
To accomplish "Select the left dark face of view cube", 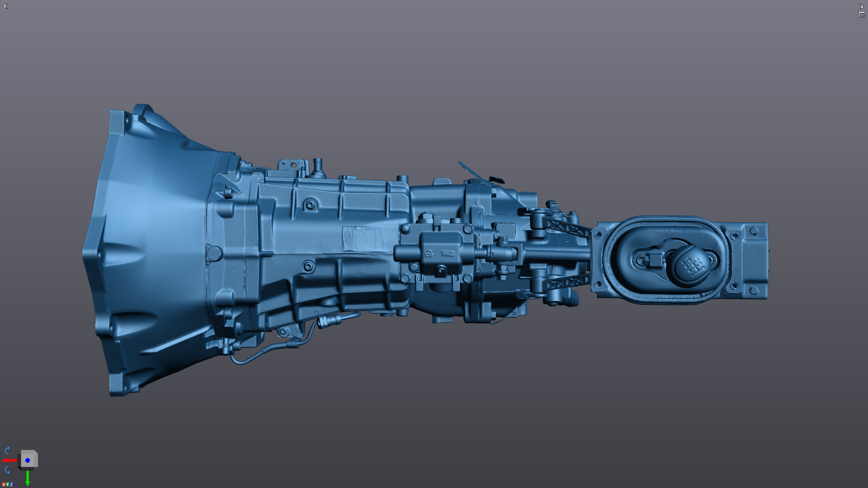I will click(x=19, y=461).
